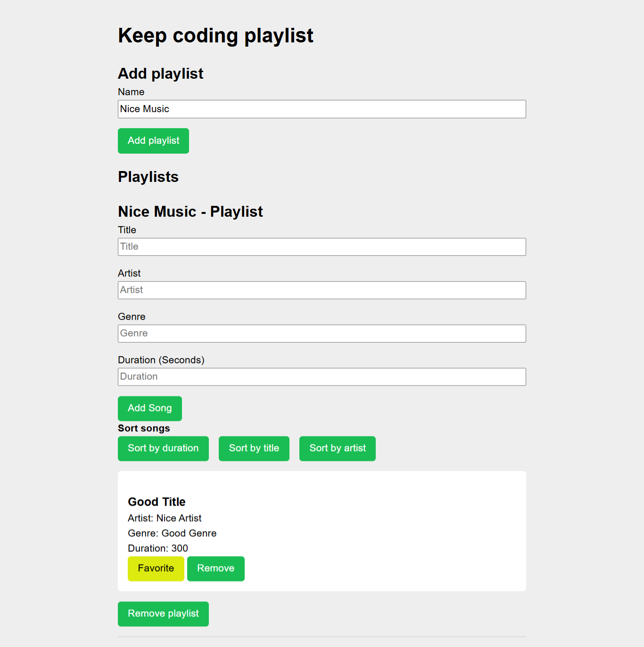Click Sort by artist
This screenshot has width=644, height=647.
pos(337,448)
